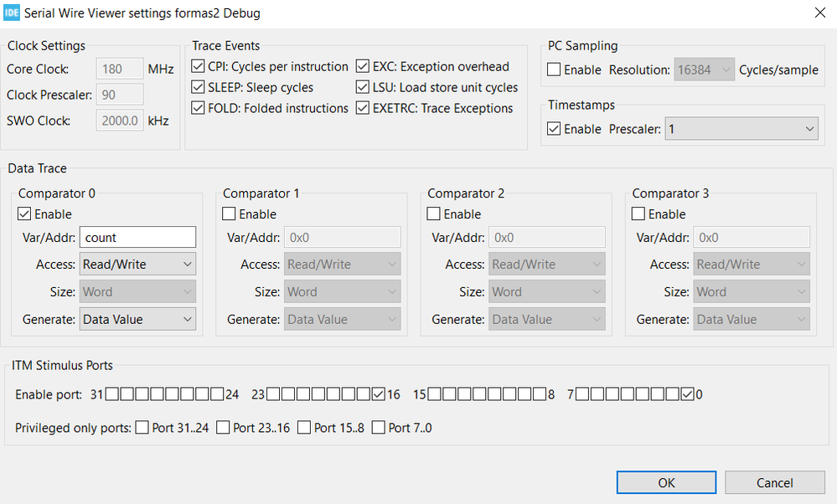Open Comparator 0 Access dropdown
This screenshot has width=837, height=504.
pyautogui.click(x=137, y=265)
